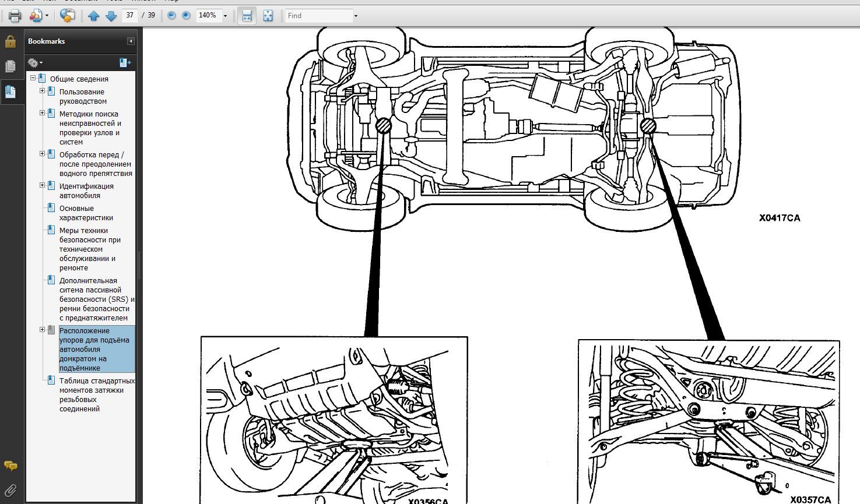This screenshot has width=860, height=504.
Task: Open the bookmarks gear options menu
Action: pyautogui.click(x=34, y=62)
